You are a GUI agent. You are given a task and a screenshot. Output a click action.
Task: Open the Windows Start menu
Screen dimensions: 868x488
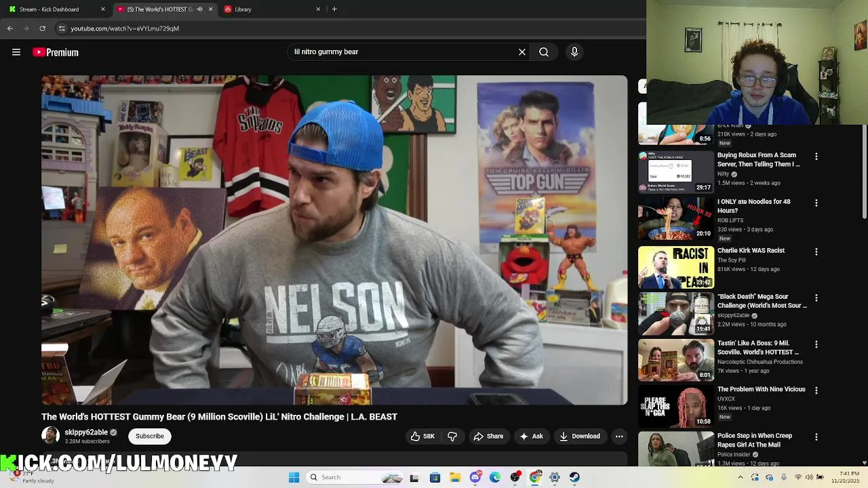click(294, 477)
